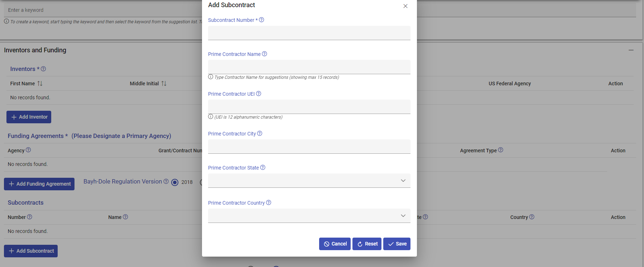Sort inventors by First Name column
This screenshot has height=267, width=644.
40,84
